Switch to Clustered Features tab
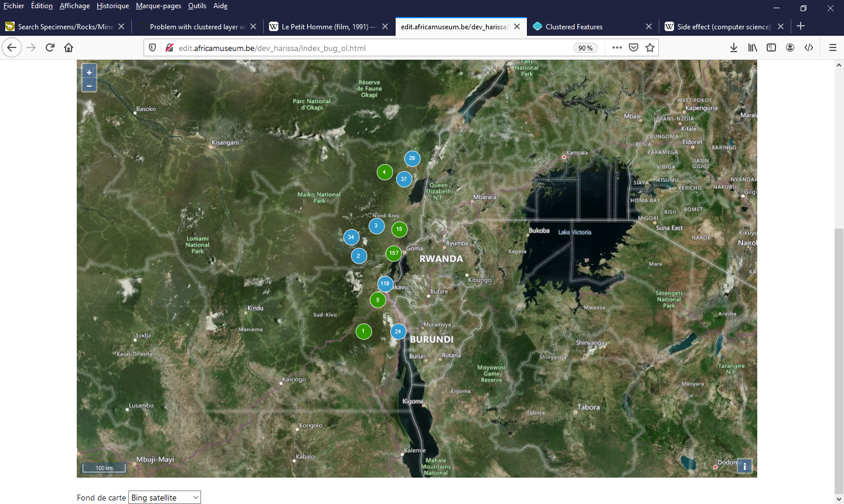Screen dimensions: 844x504 pos(592,26)
